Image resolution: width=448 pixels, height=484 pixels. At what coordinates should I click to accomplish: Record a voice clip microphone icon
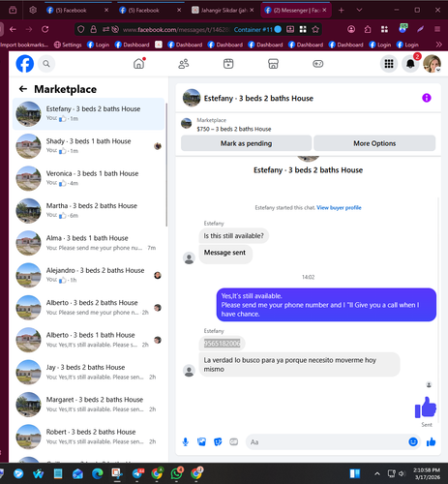186,441
